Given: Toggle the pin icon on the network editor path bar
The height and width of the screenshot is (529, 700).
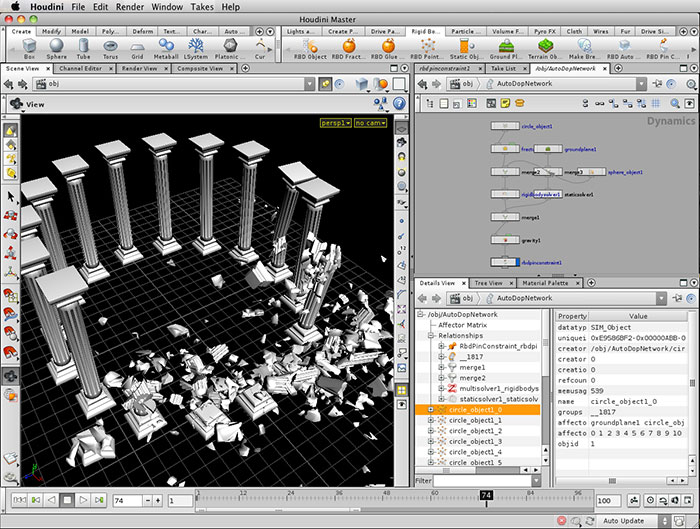Looking at the screenshot, I should [657, 84].
